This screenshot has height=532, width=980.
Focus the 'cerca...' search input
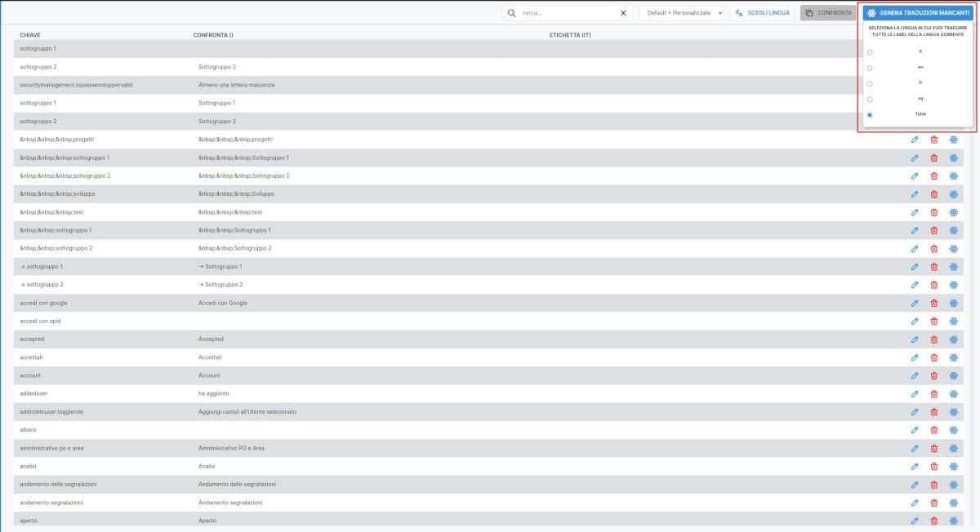point(568,13)
